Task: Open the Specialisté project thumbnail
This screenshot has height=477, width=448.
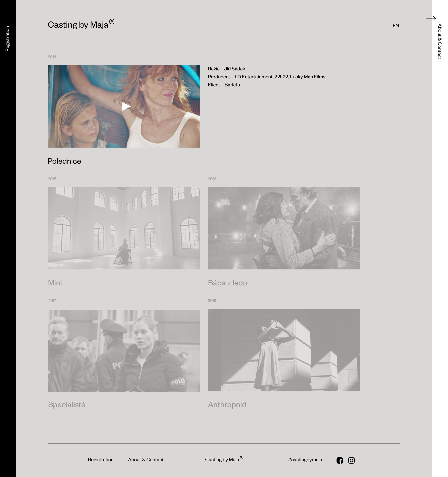Action: [124, 351]
